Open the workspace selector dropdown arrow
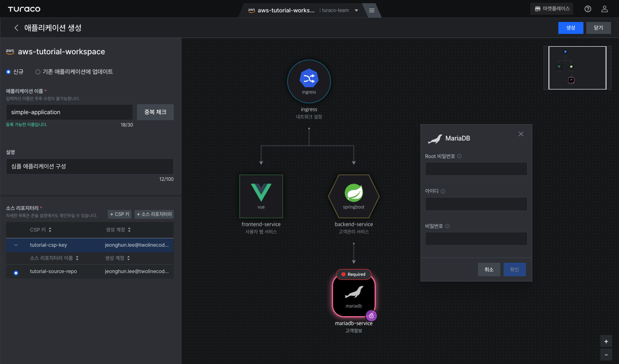Image resolution: width=619 pixels, height=364 pixels. pyautogui.click(x=356, y=11)
